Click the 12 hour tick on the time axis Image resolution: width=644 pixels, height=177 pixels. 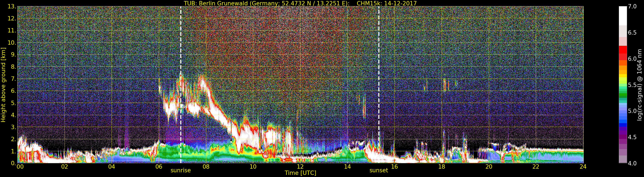pos(300,167)
